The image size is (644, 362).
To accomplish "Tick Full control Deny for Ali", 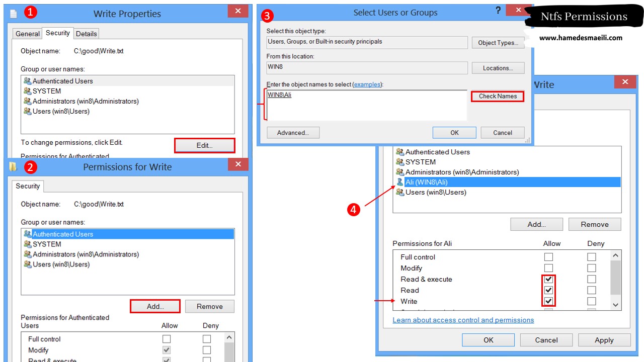I will click(x=592, y=257).
